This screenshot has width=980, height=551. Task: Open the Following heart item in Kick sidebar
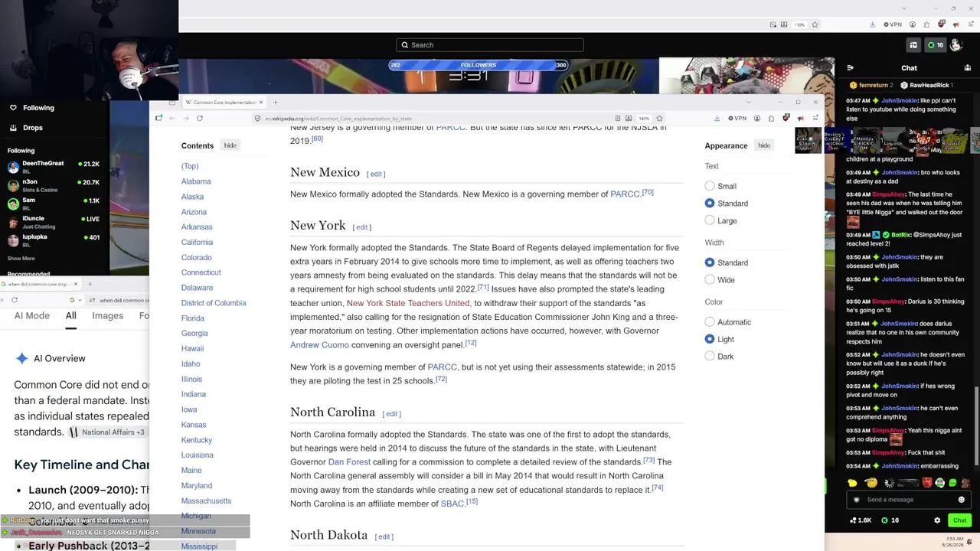31,108
